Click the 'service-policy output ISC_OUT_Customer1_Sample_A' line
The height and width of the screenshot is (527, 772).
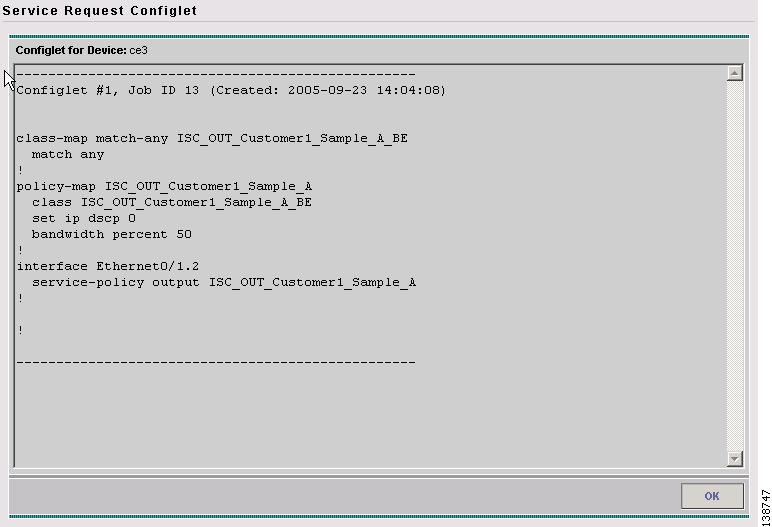pos(224,283)
